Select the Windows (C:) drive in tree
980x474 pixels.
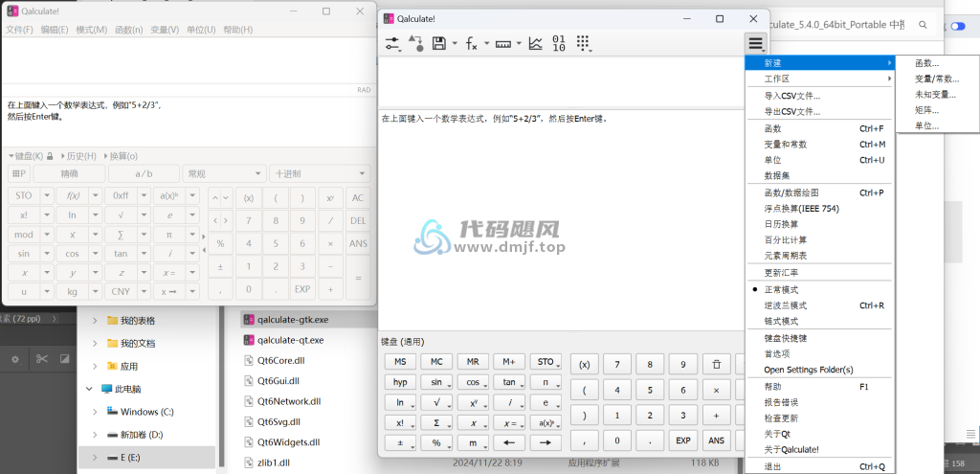click(146, 412)
